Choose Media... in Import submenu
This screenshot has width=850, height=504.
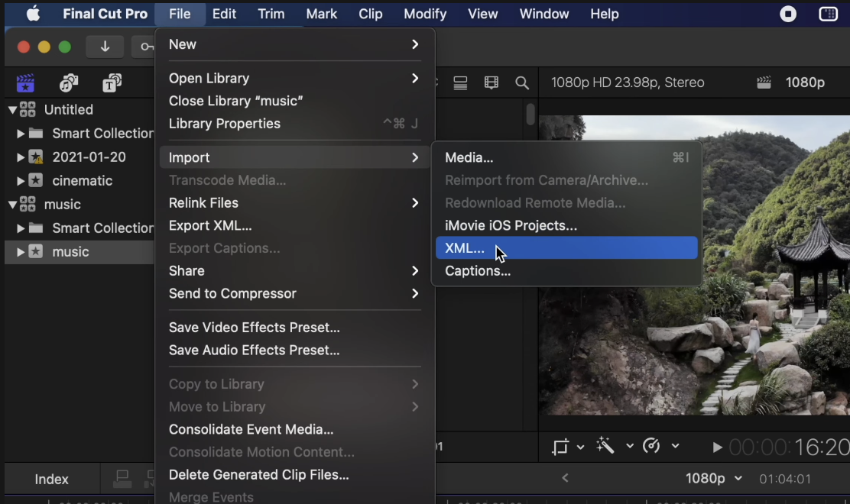point(566,157)
